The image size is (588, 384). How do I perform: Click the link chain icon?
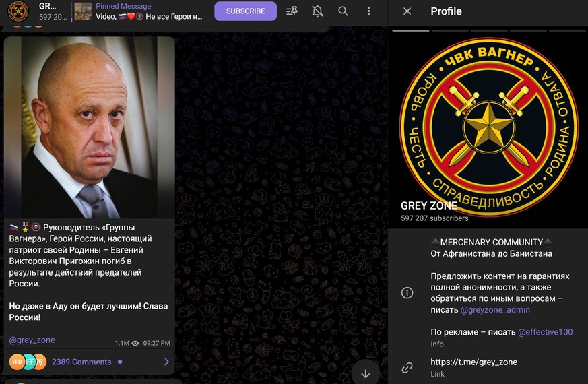tap(407, 368)
